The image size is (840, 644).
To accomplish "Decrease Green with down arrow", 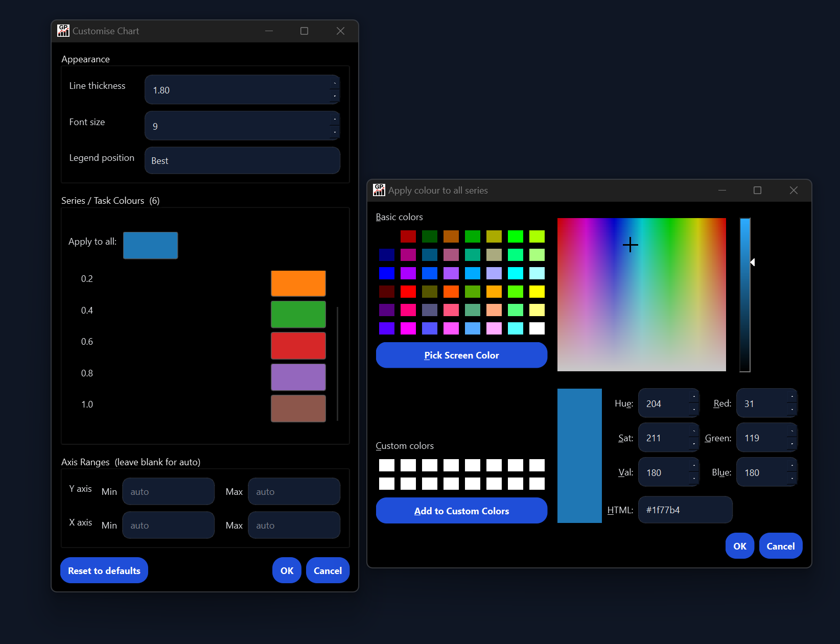I will click(792, 444).
